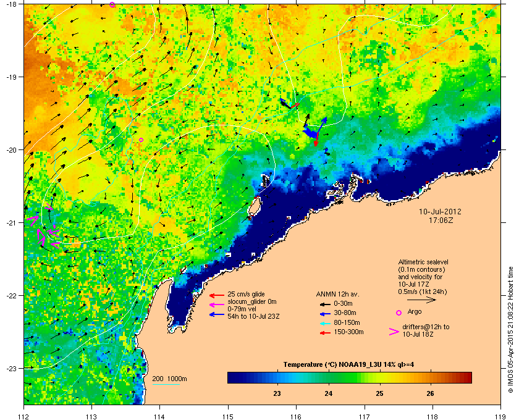Click the "Argo" legend label
519x420 pixels.
tap(415, 311)
